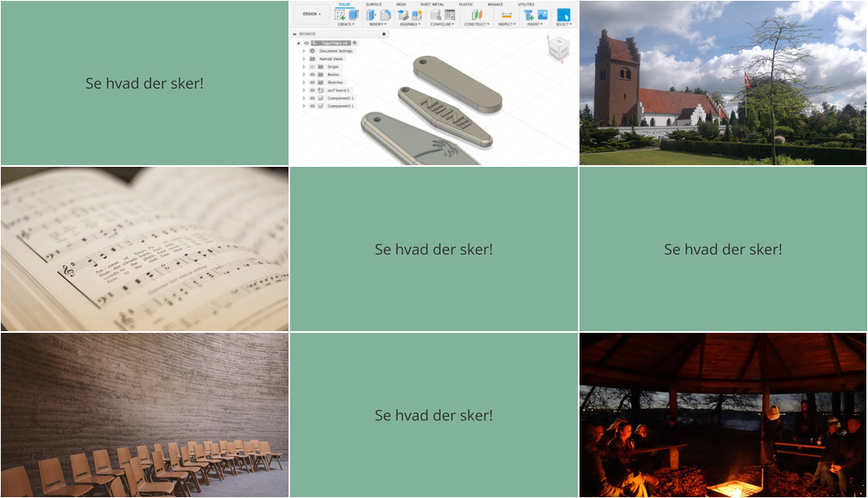Choose the Fillet tool icon

click(385, 15)
